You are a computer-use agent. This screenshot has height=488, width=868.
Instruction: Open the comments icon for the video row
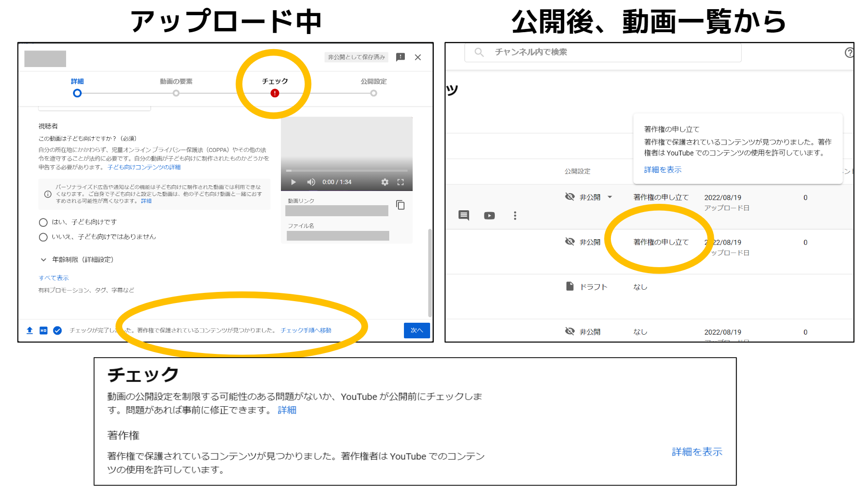(x=464, y=215)
